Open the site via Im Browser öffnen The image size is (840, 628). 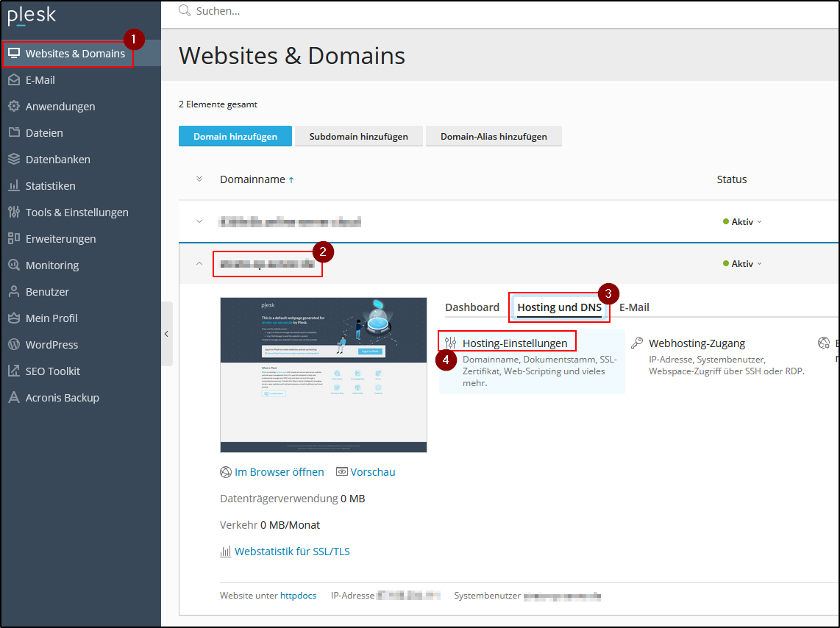[278, 471]
